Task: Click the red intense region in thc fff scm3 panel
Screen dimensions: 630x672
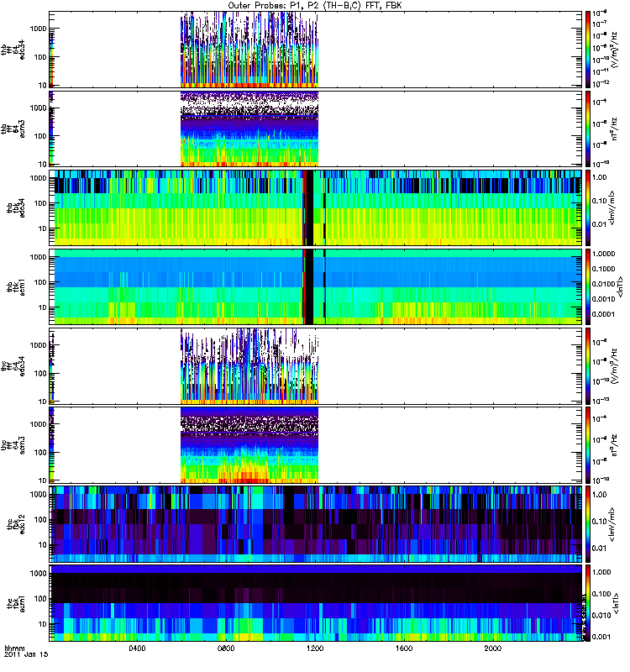Action: (x=244, y=476)
